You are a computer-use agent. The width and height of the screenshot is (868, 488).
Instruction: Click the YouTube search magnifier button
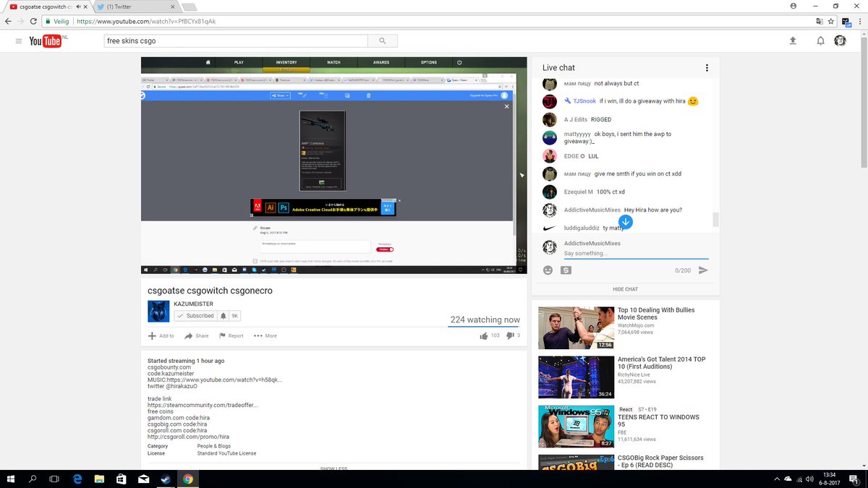(383, 41)
